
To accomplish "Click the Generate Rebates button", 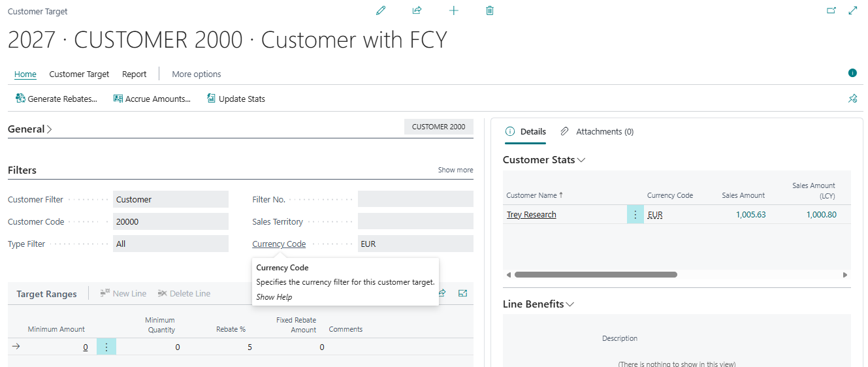I will tap(56, 99).
